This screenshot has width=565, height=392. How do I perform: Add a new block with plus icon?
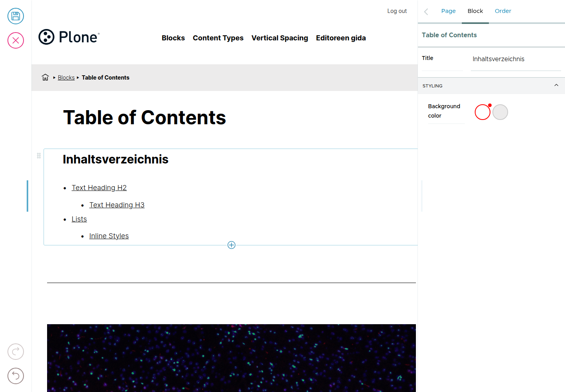[231, 245]
